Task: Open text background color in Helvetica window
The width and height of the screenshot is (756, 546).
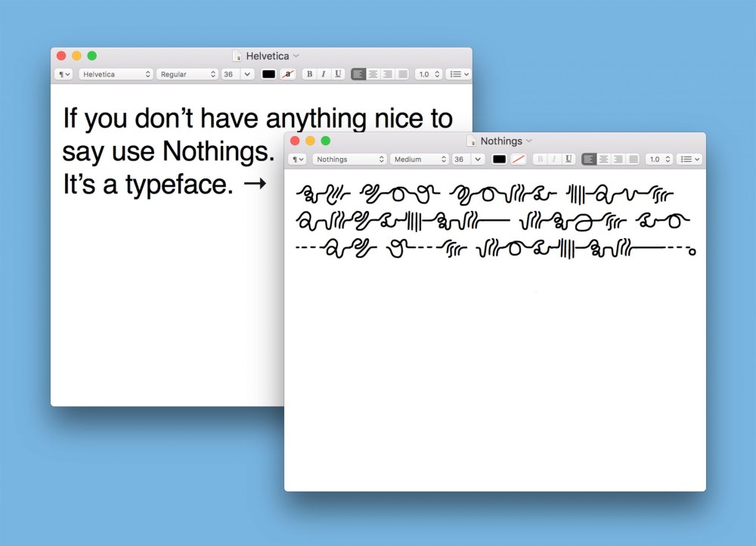Action: (288, 74)
